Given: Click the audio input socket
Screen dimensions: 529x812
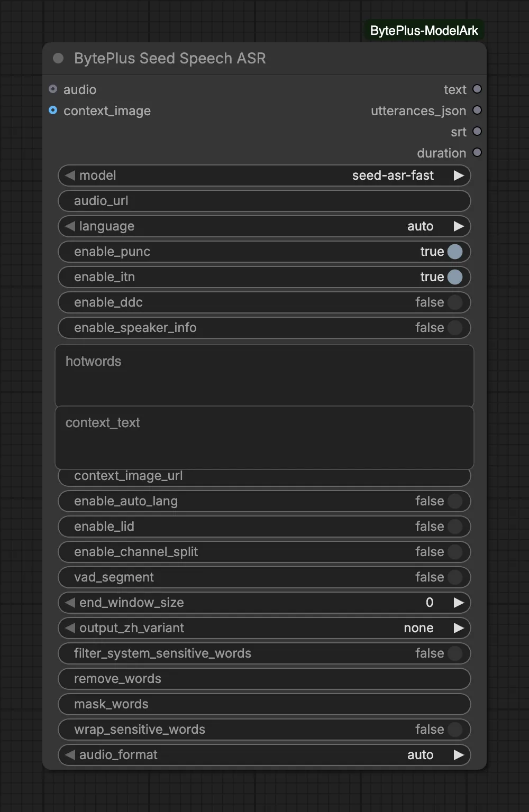Looking at the screenshot, I should 53,89.
